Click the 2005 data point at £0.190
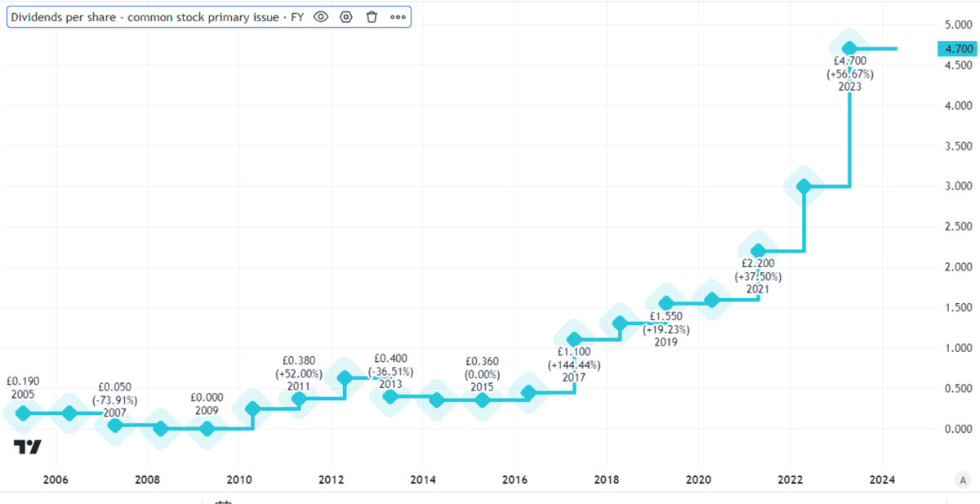This screenshot has width=980, height=504. [23, 413]
